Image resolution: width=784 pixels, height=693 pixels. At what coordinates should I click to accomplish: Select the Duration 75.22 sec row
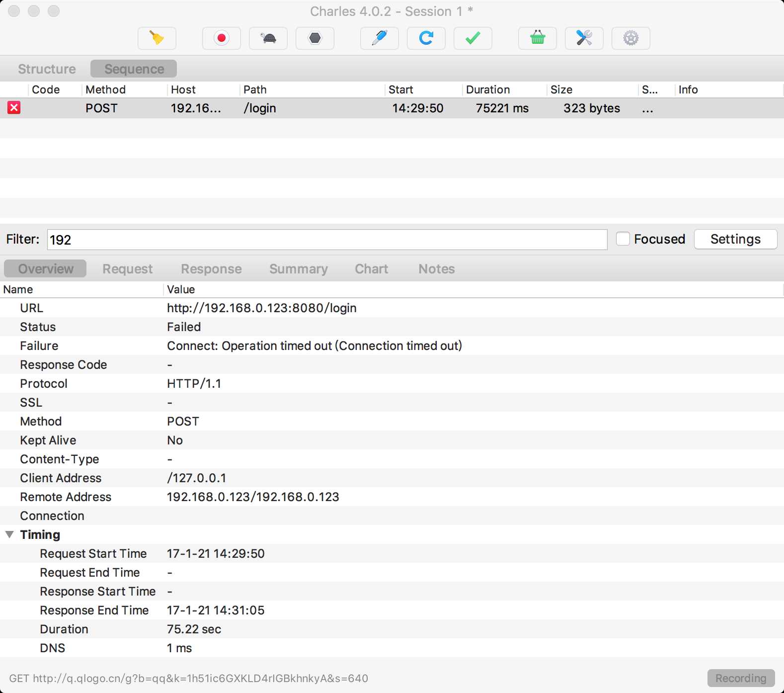click(x=392, y=629)
